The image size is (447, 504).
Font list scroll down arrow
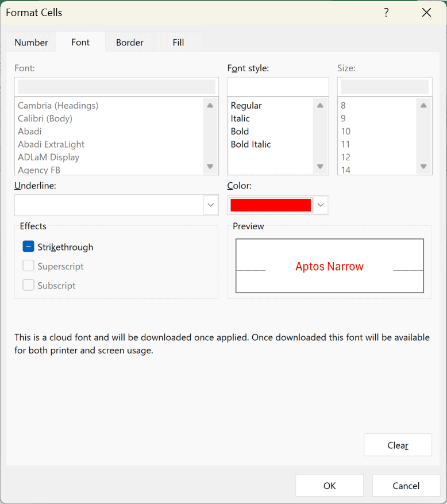click(210, 166)
